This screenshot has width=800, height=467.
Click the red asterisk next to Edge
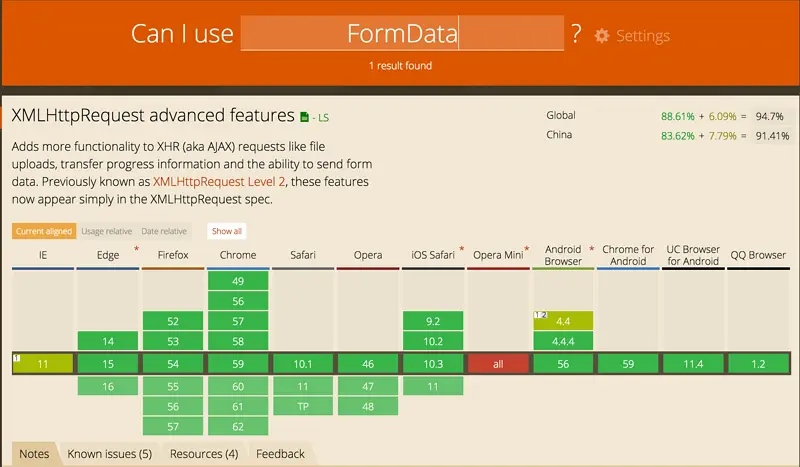(x=136, y=249)
